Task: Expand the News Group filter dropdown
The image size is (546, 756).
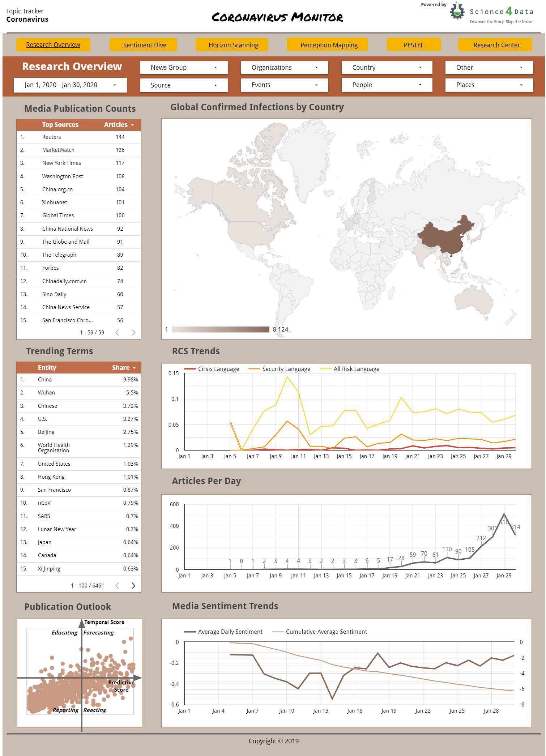Action: click(x=184, y=68)
